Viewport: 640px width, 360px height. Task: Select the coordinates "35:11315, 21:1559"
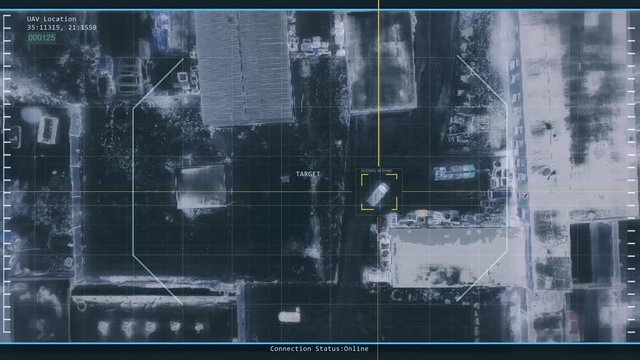click(x=62, y=28)
